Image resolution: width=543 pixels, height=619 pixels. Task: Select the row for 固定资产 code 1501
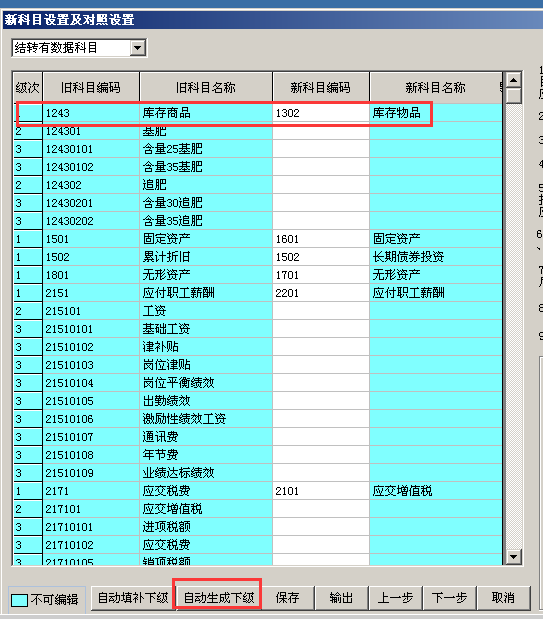point(257,239)
